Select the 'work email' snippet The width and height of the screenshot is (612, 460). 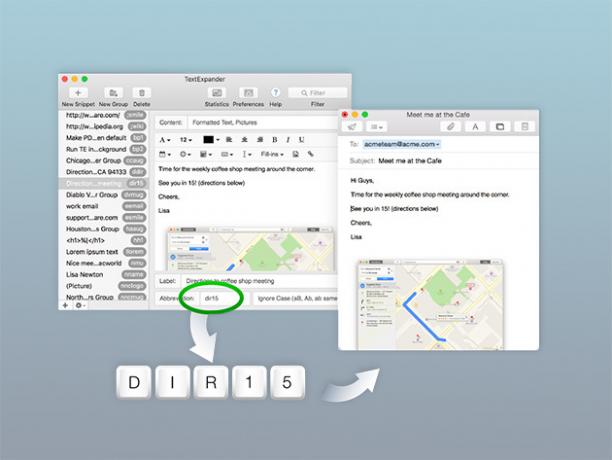[x=104, y=206]
